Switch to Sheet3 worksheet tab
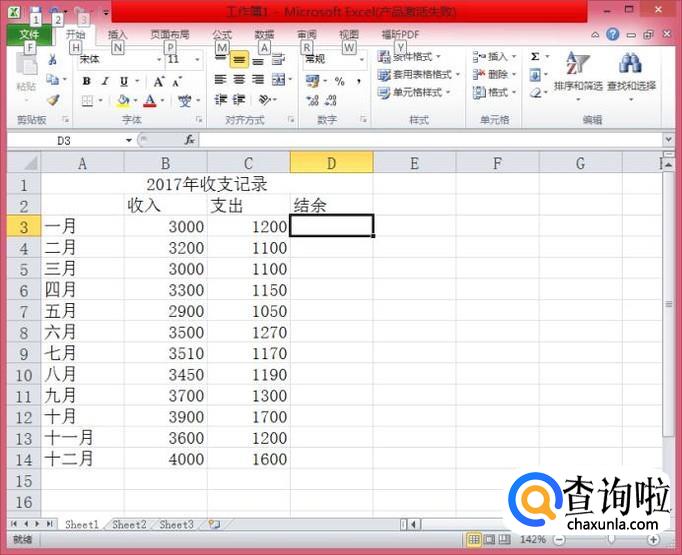Image resolution: width=682 pixels, height=555 pixels. pos(176,525)
